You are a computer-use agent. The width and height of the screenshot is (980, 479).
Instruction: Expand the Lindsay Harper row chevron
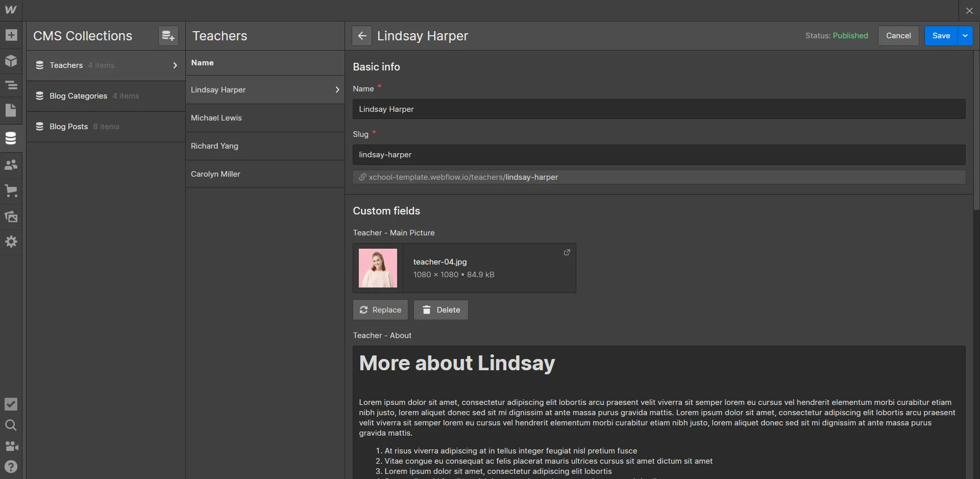337,89
